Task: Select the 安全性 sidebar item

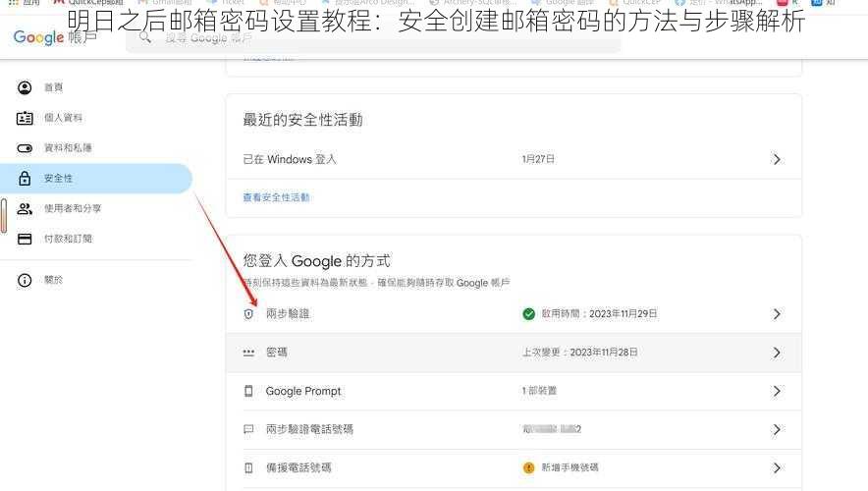Action: tap(96, 179)
